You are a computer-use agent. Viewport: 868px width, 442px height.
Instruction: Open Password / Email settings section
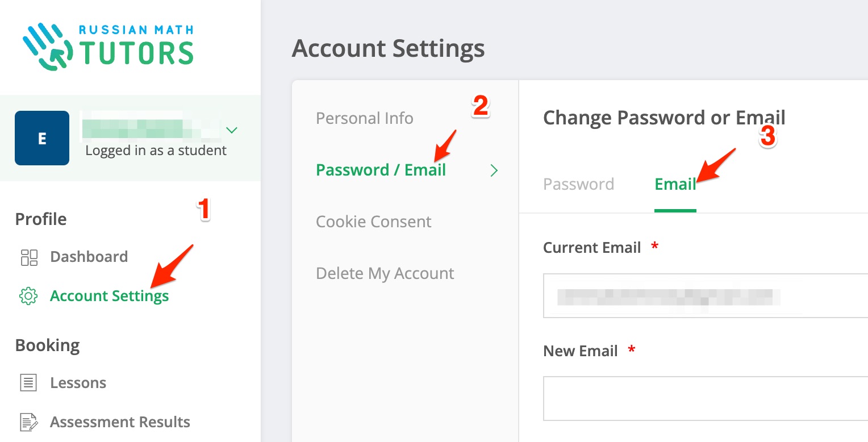[x=381, y=170]
